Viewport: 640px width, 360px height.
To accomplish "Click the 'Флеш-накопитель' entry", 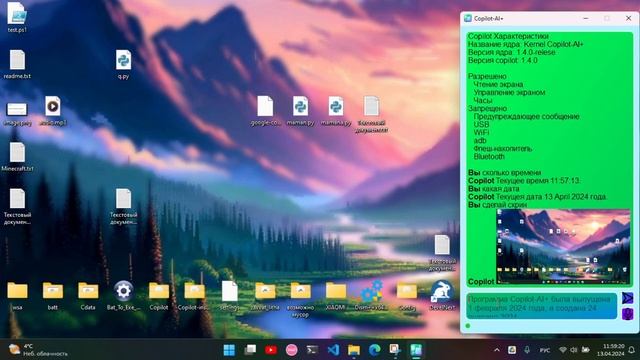I will [x=502, y=149].
